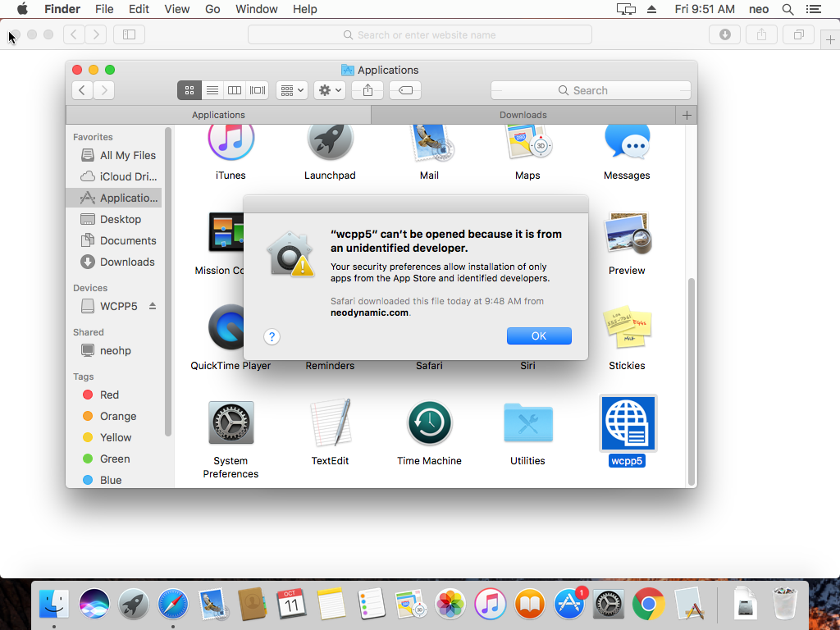840x630 pixels.
Task: Toggle Safari sidebar button
Action: [x=129, y=34]
